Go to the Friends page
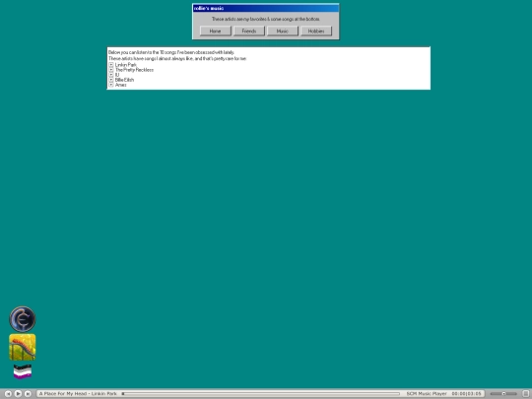Viewport: 532px width, 399px height. pos(248,31)
